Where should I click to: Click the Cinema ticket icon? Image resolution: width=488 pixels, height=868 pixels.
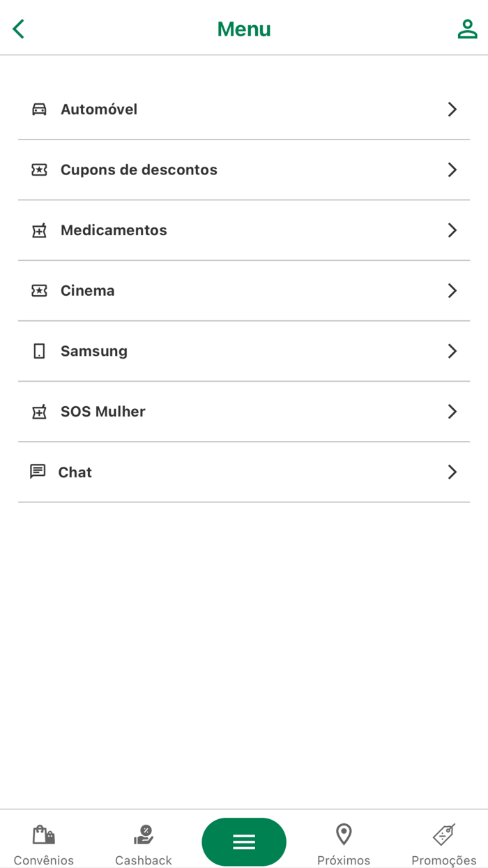point(39,290)
